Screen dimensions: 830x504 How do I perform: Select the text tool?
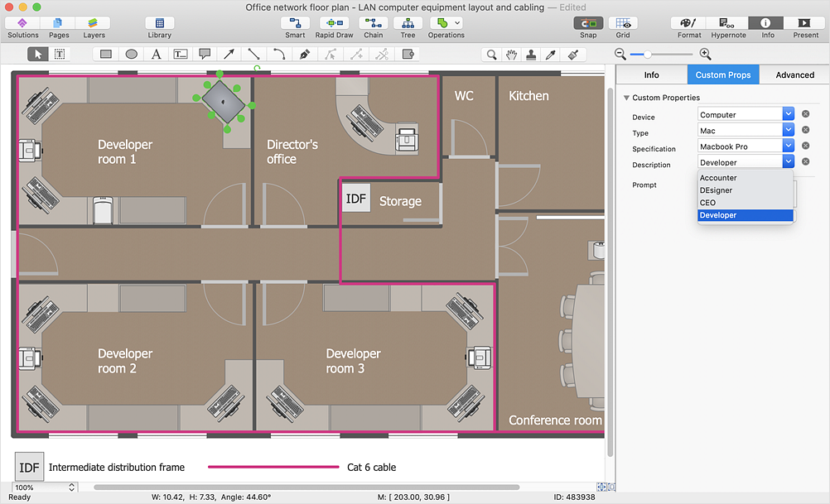(156, 55)
